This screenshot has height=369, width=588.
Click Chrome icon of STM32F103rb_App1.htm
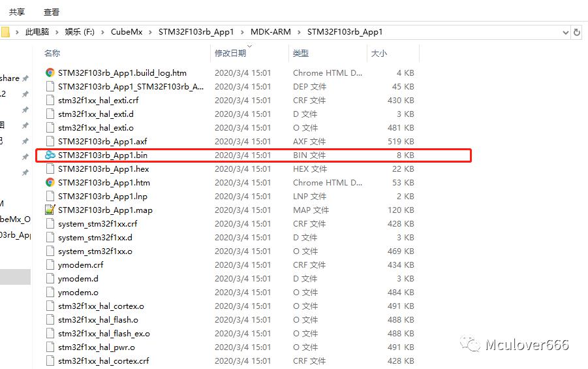[x=50, y=182]
